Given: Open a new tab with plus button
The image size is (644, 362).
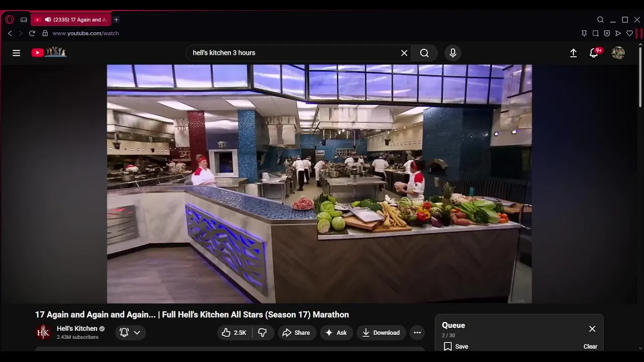Looking at the screenshot, I should point(116,20).
